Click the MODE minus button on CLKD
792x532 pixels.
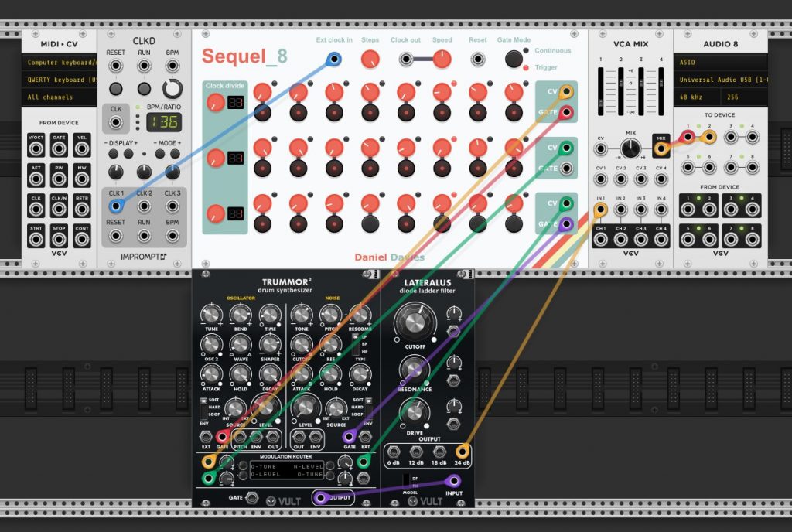(160, 153)
